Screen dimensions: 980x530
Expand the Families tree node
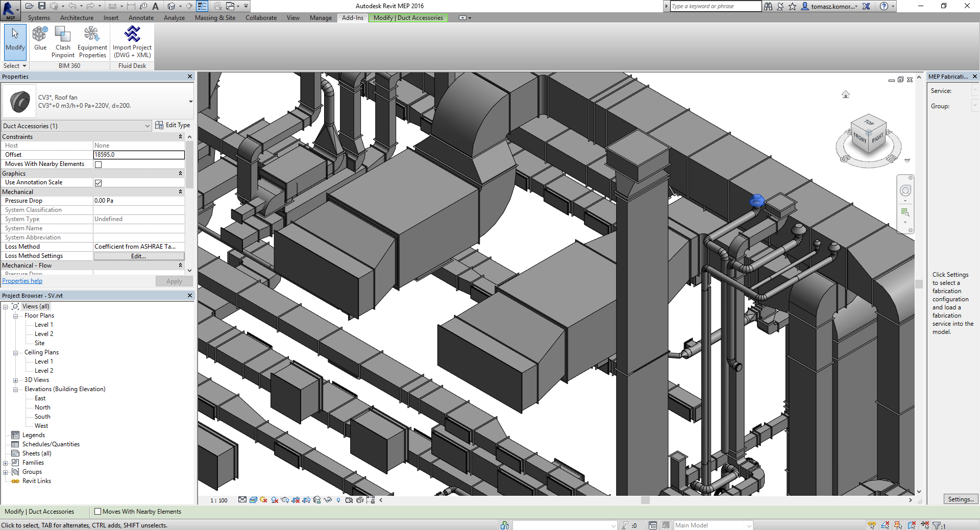[6, 463]
